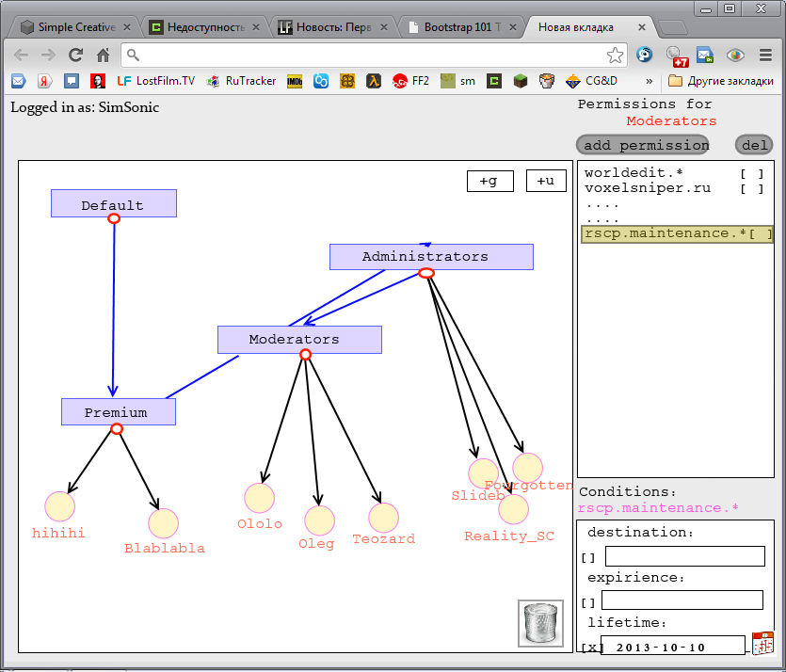Select the Premium group box
This screenshot has width=786, height=672.
pos(119,412)
